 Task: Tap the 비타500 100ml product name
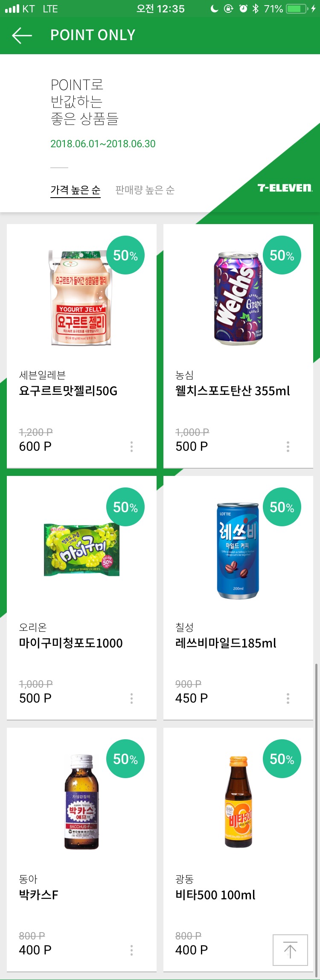pos(215,895)
